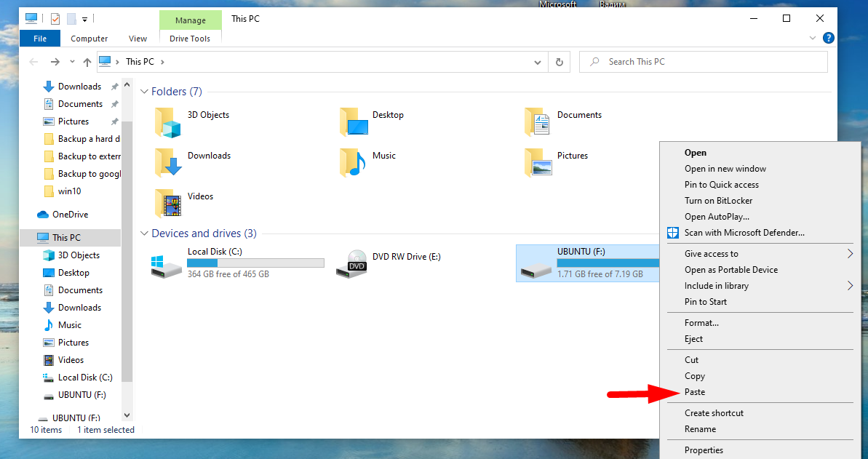Select OneDrive in the navigation pane
Image resolution: width=868 pixels, height=459 pixels.
pos(70,215)
